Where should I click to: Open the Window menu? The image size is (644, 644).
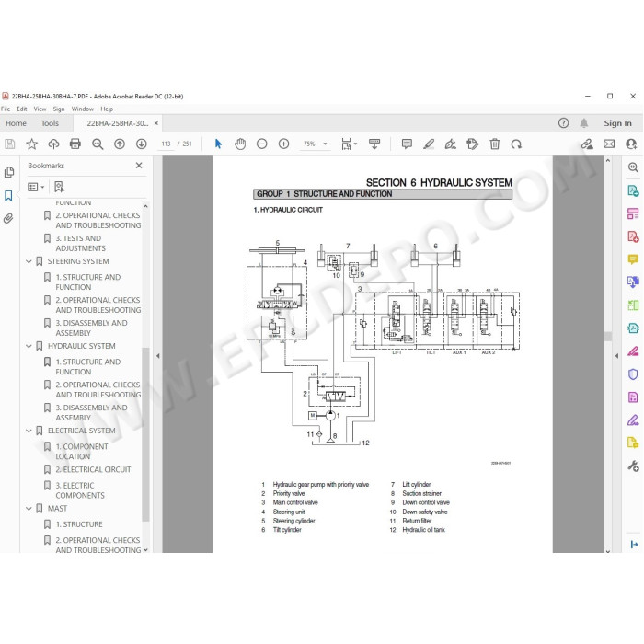(83, 109)
